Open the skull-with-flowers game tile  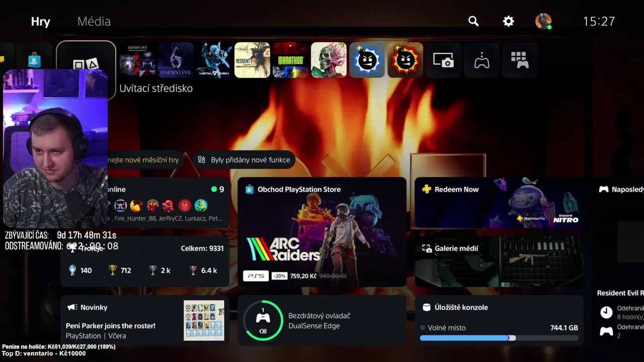click(x=329, y=60)
